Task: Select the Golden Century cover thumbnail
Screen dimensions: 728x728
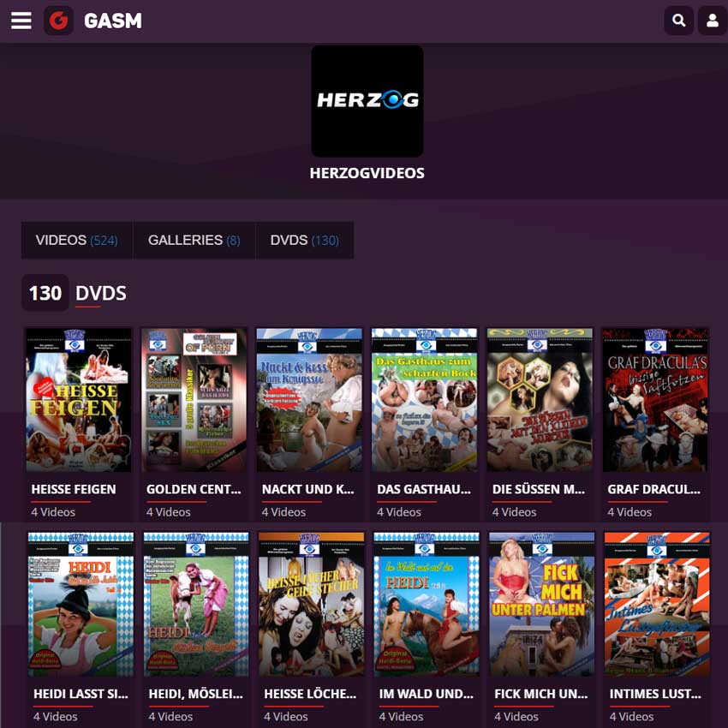Action: point(194,400)
